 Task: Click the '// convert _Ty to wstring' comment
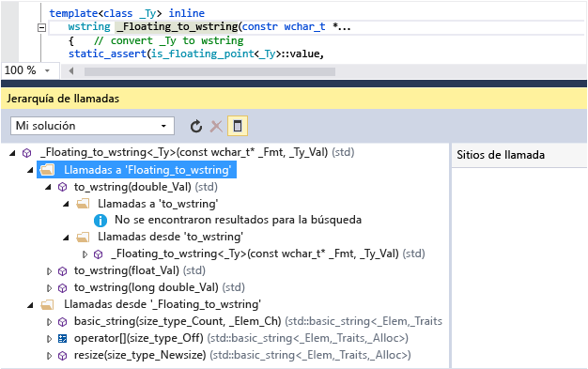point(169,40)
